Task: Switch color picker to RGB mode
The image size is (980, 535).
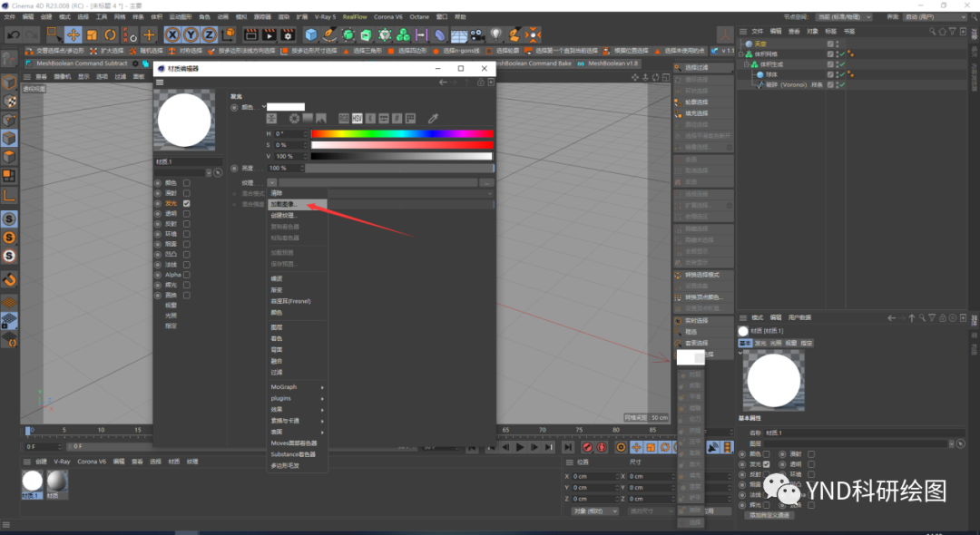Action: coord(344,118)
